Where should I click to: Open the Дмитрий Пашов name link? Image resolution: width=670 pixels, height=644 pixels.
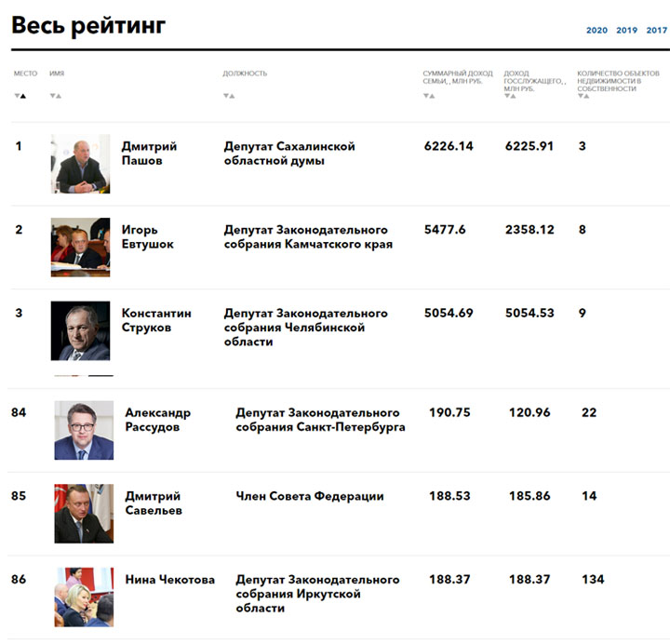149,154
